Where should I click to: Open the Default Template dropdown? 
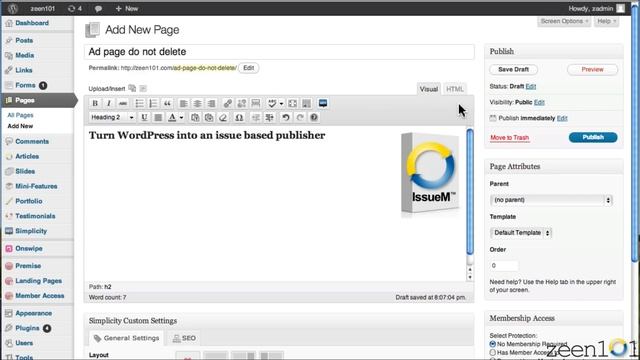pos(521,233)
